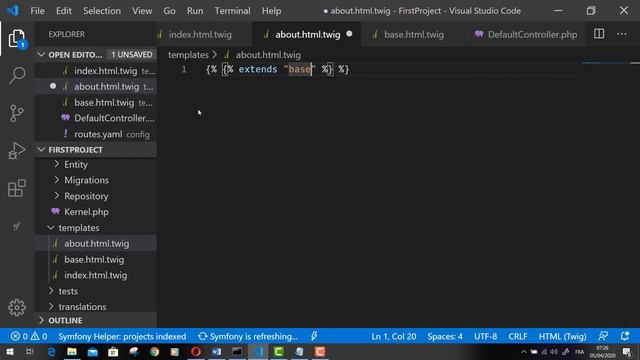
Task: Click Task View icon on taskbar
Action: pyautogui.click(x=29, y=351)
